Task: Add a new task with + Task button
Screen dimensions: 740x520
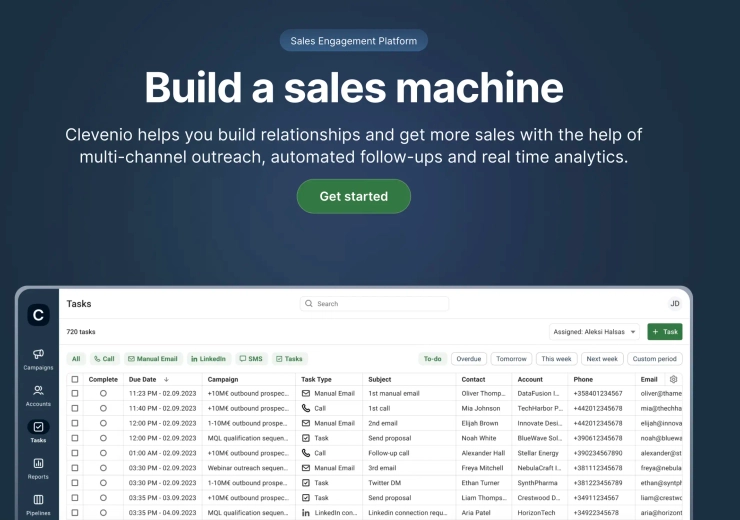Action: click(664, 332)
